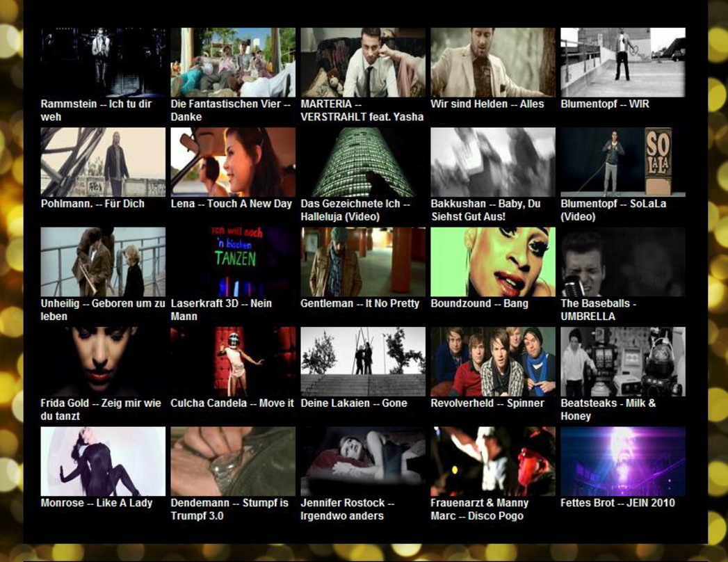
Task: Click the title 'Blumentopf -- SoLaLa (Video)'
Action: click(x=613, y=210)
